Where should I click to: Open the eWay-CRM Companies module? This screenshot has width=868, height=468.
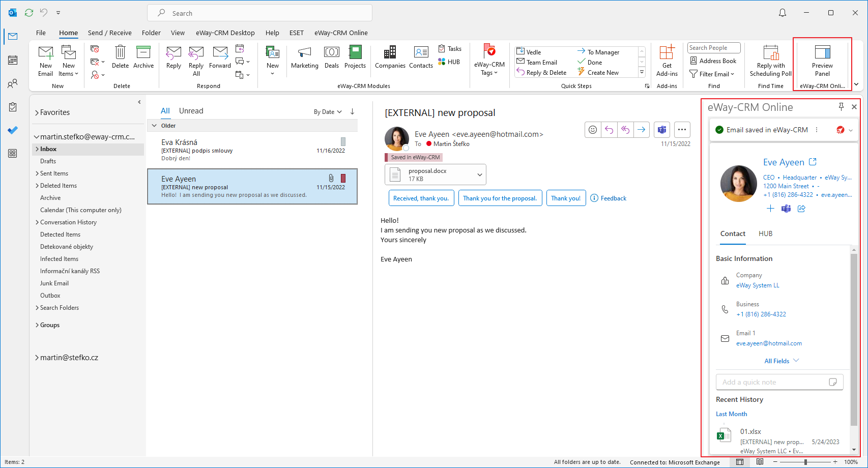pyautogui.click(x=390, y=56)
